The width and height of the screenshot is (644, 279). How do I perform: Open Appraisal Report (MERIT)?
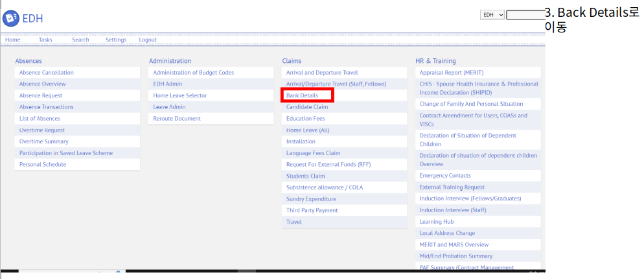452,73
